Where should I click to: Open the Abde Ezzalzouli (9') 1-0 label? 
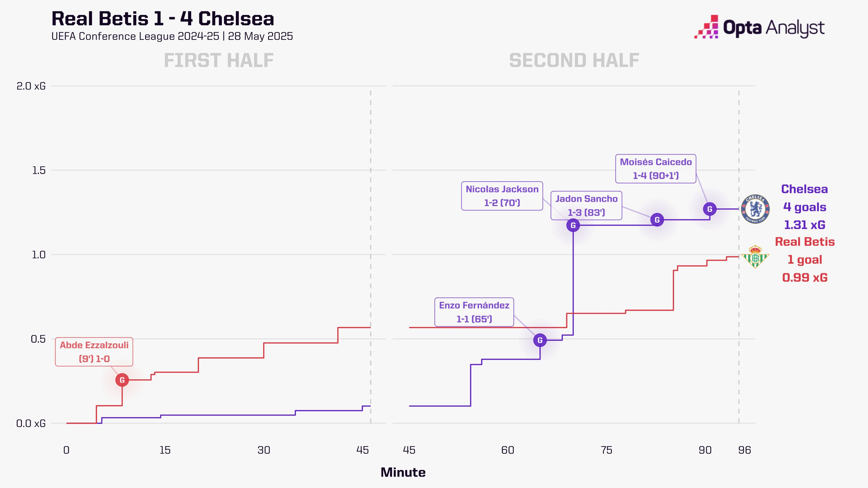(x=94, y=352)
